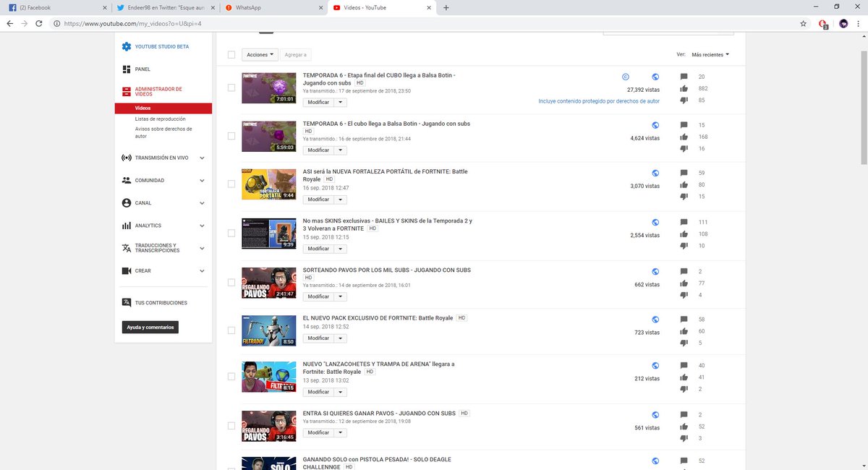Image resolution: width=868 pixels, height=470 pixels.
Task: Open the Más recientes sort dropdown
Action: coord(710,54)
